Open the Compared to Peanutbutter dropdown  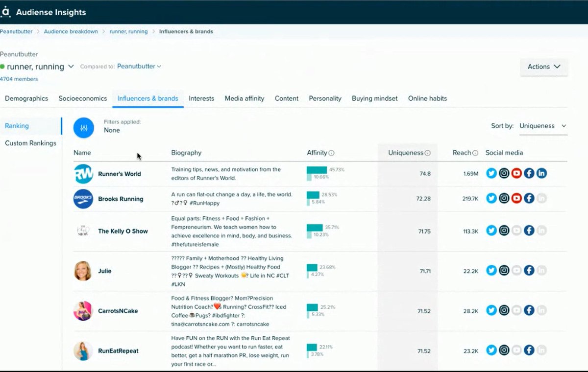point(139,66)
